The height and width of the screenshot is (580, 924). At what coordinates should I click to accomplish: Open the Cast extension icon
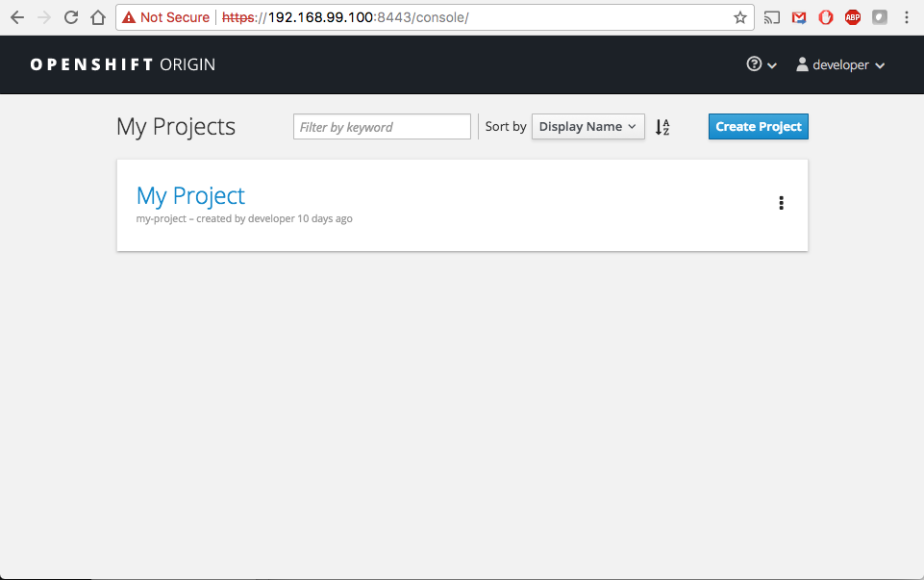pyautogui.click(x=771, y=17)
